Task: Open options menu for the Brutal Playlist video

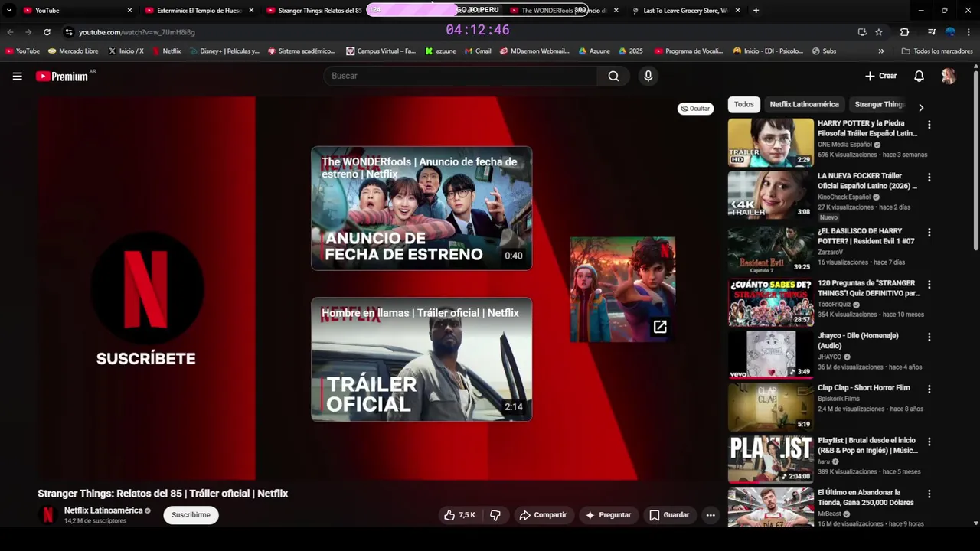Action: coord(929,442)
